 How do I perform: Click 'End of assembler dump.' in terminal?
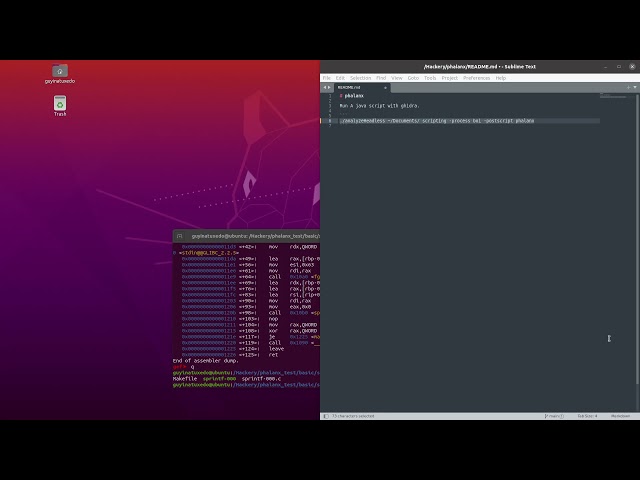point(206,361)
